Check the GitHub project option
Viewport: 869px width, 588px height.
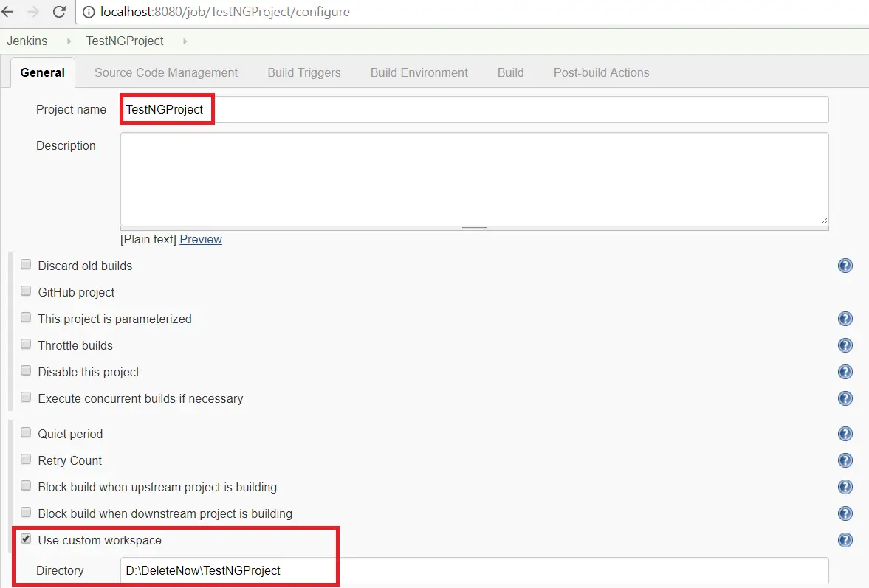26,291
